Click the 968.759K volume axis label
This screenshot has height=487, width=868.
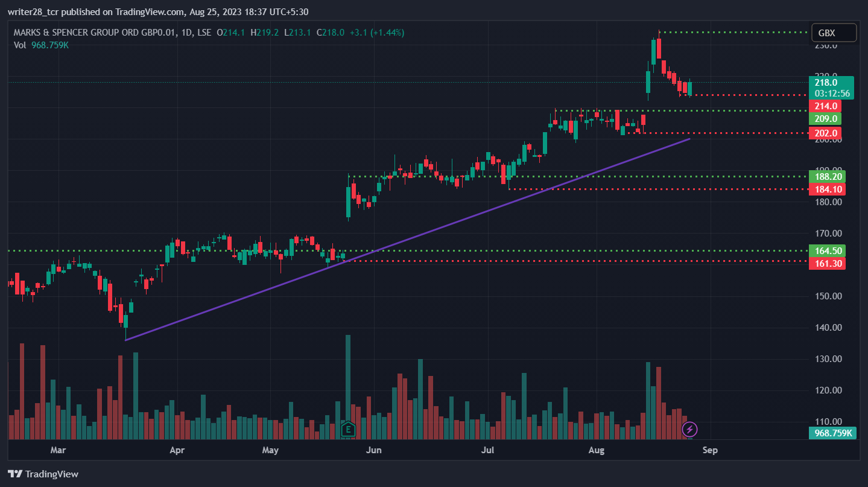832,433
